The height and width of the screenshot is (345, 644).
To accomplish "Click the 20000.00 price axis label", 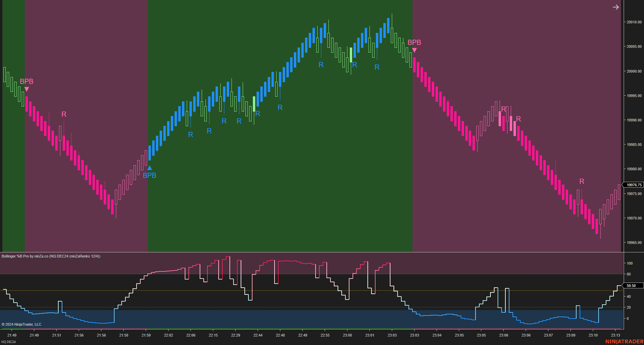I will point(634,71).
